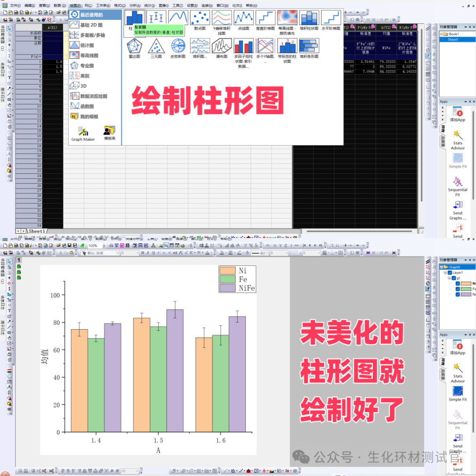The height and width of the screenshot is (476, 476).
Task: Open the font name dropdown (默认: 宋体)
Action: coord(118,253)
